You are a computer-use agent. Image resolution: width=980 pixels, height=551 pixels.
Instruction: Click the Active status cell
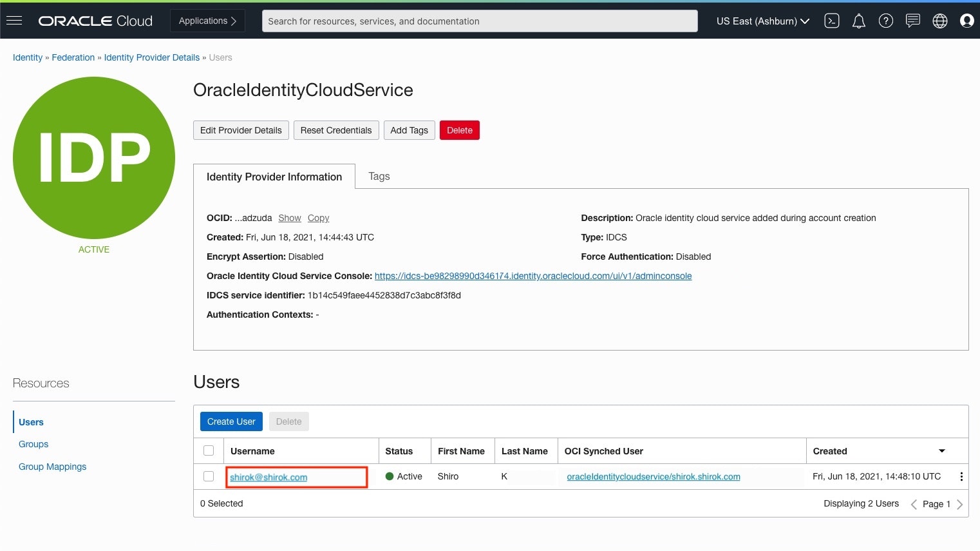point(404,476)
